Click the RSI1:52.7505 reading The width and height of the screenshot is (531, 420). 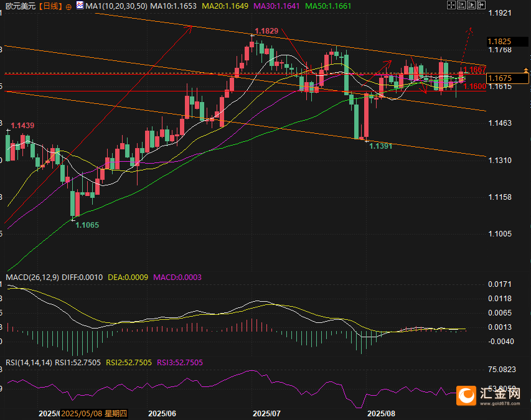pos(78,363)
